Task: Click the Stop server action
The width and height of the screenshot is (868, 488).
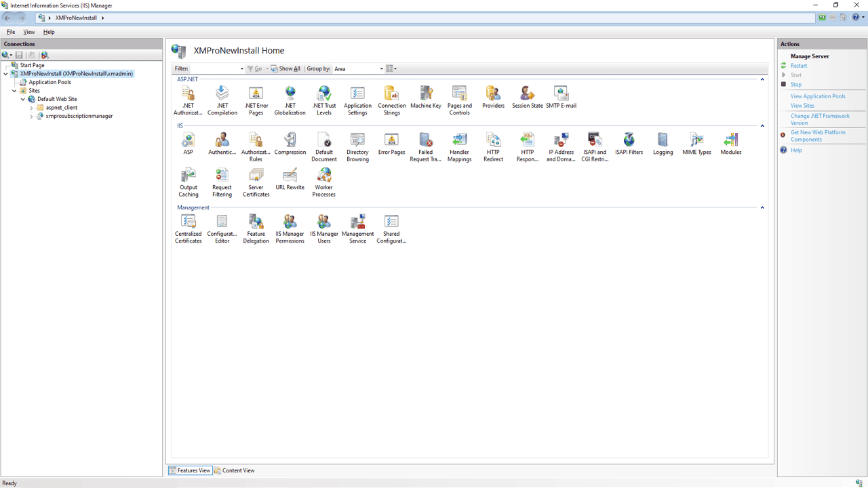Action: [x=796, y=85]
